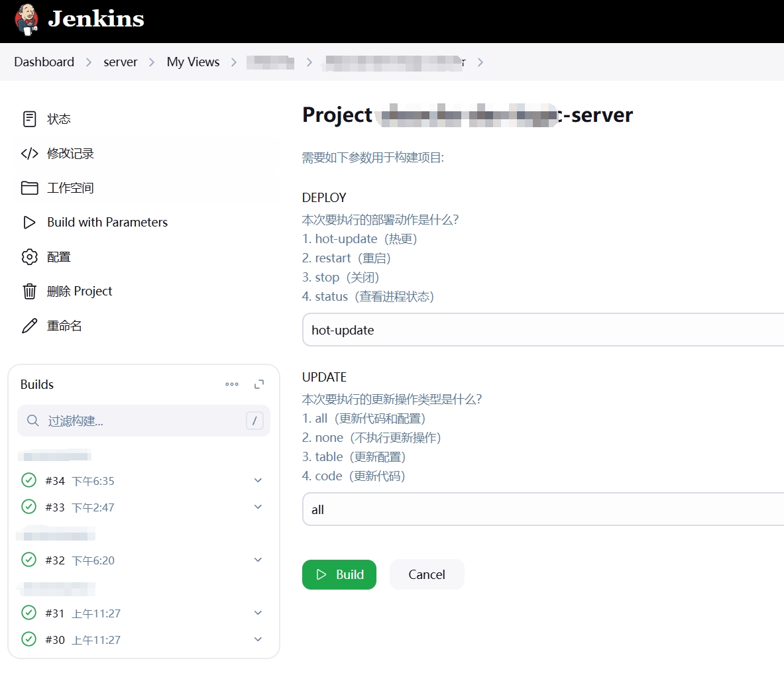Expand dropdown for build #32
Image resolution: width=784 pixels, height=681 pixels.
click(x=258, y=560)
